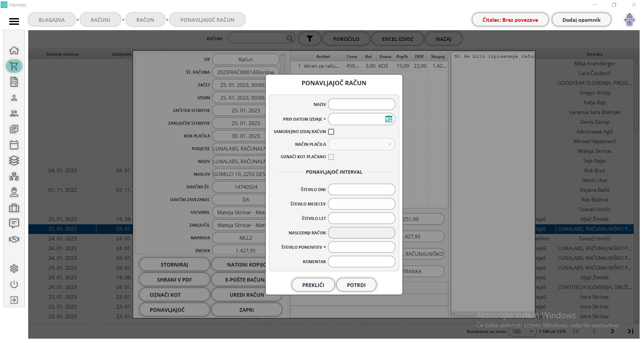
Task: Focus the Število dni field
Action: point(362,189)
